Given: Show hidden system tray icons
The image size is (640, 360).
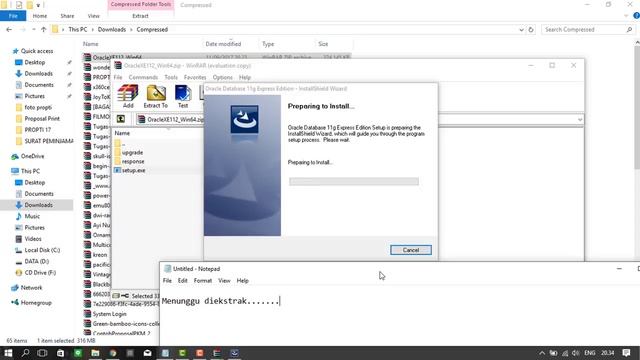Looking at the screenshot, I should pyautogui.click(x=542, y=353).
